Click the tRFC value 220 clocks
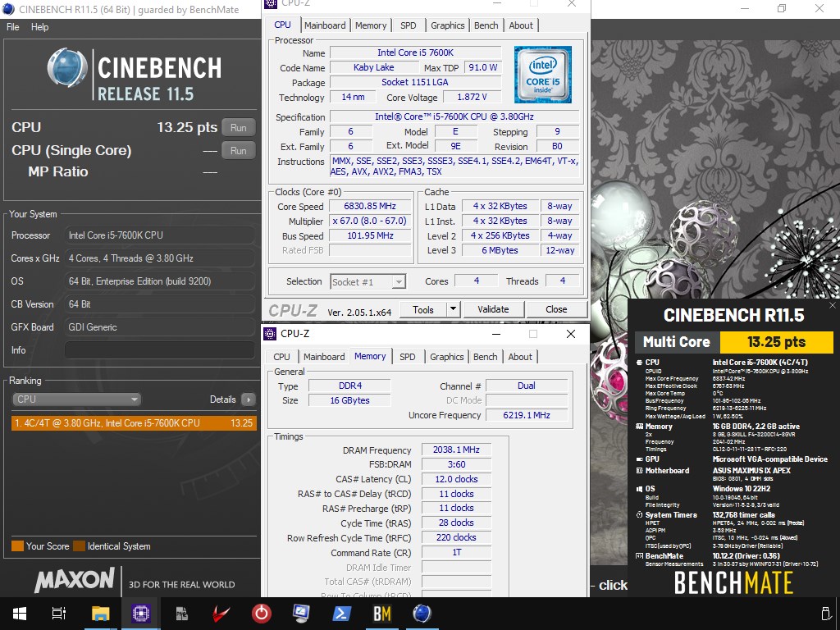840x630 pixels. pos(456,537)
